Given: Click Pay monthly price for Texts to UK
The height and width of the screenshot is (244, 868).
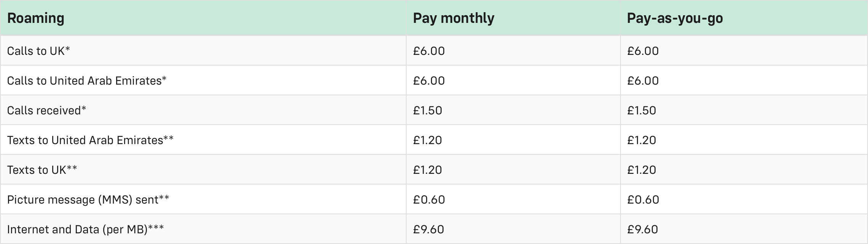Looking at the screenshot, I should click(428, 170).
